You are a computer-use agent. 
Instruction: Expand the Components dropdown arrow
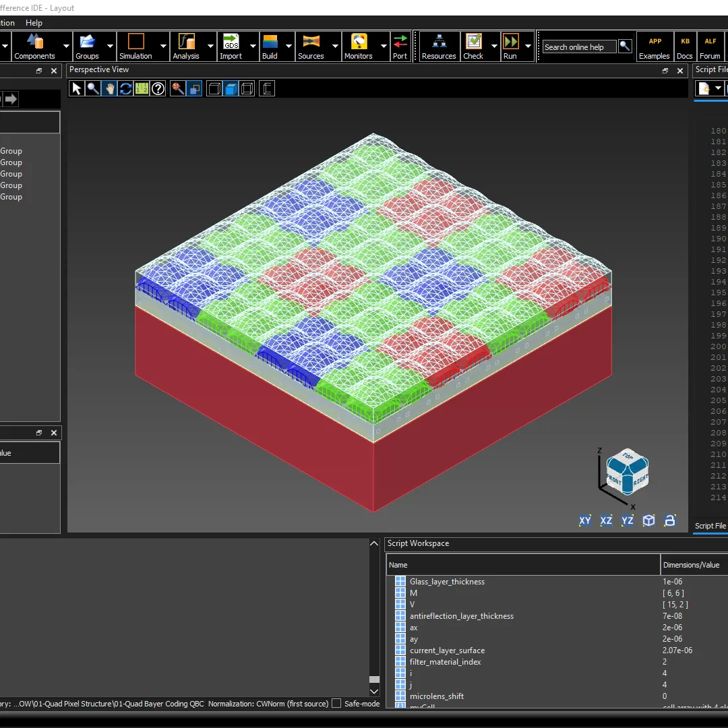(66, 47)
